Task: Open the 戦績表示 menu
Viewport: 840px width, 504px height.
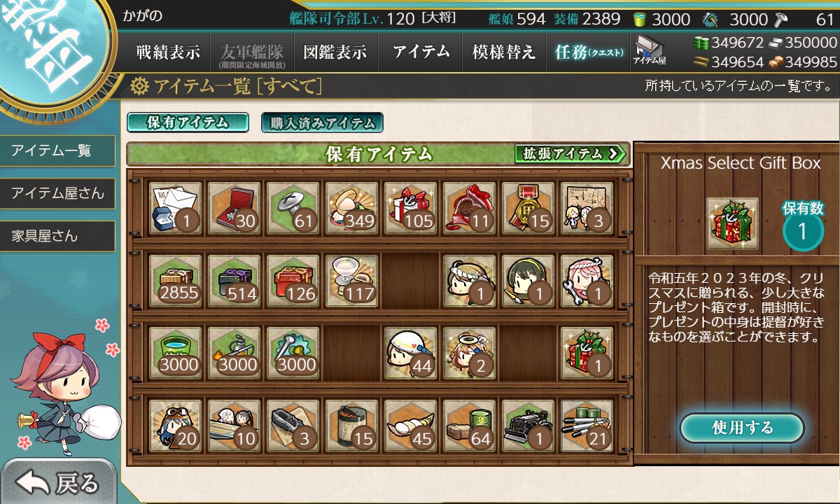Action: click(168, 52)
